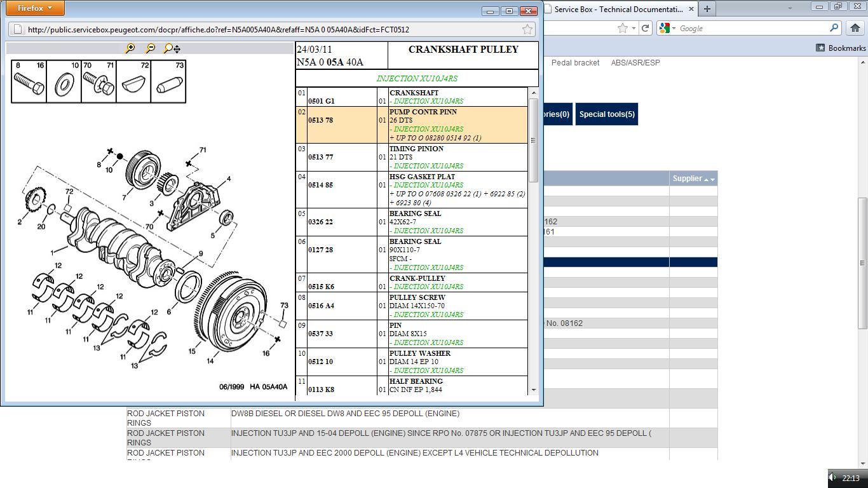The image size is (868, 488).
Task: Click page icon in popup address bar
Action: 18,29
